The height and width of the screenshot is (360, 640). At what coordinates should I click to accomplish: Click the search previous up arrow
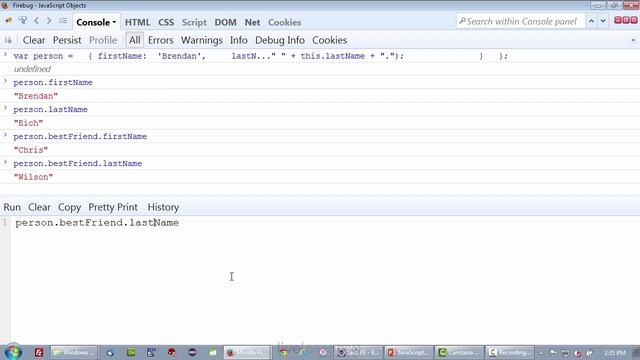591,21
